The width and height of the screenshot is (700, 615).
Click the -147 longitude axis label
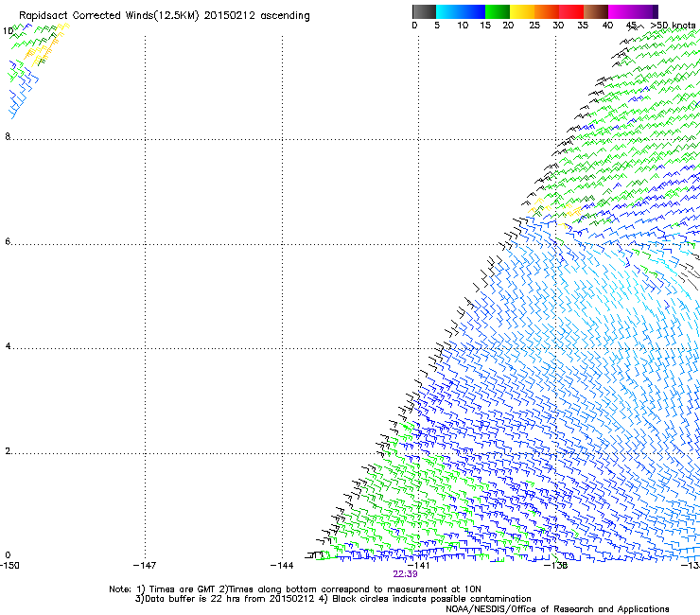pos(145,566)
